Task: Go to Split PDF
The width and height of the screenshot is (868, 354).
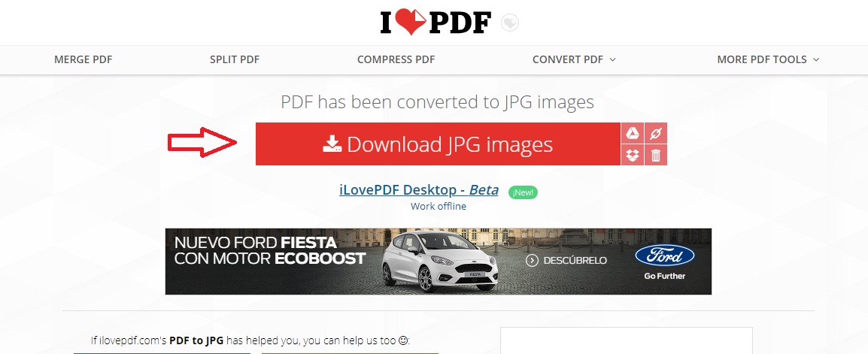Action: click(234, 59)
